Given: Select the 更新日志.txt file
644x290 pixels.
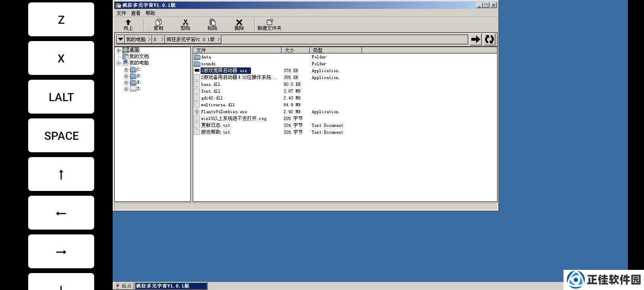Looking at the screenshot, I should [x=215, y=125].
